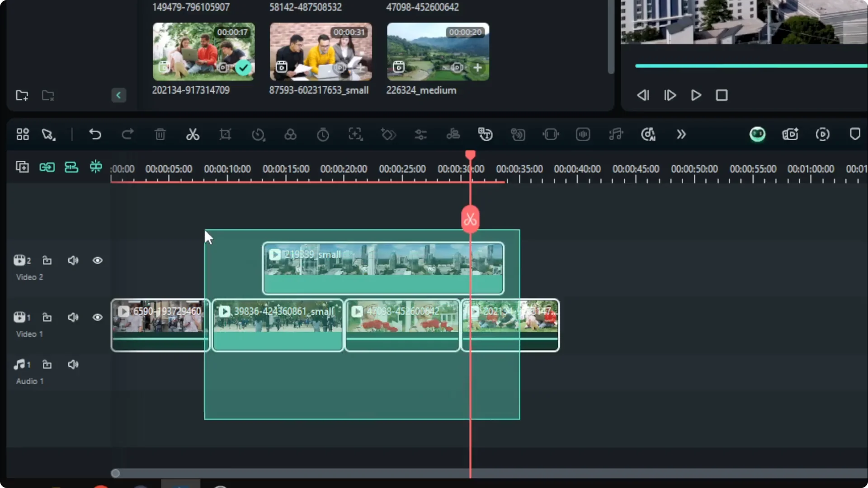868x488 pixels.
Task: Open the selection tool dropdown arrow
Action: pyautogui.click(x=54, y=138)
